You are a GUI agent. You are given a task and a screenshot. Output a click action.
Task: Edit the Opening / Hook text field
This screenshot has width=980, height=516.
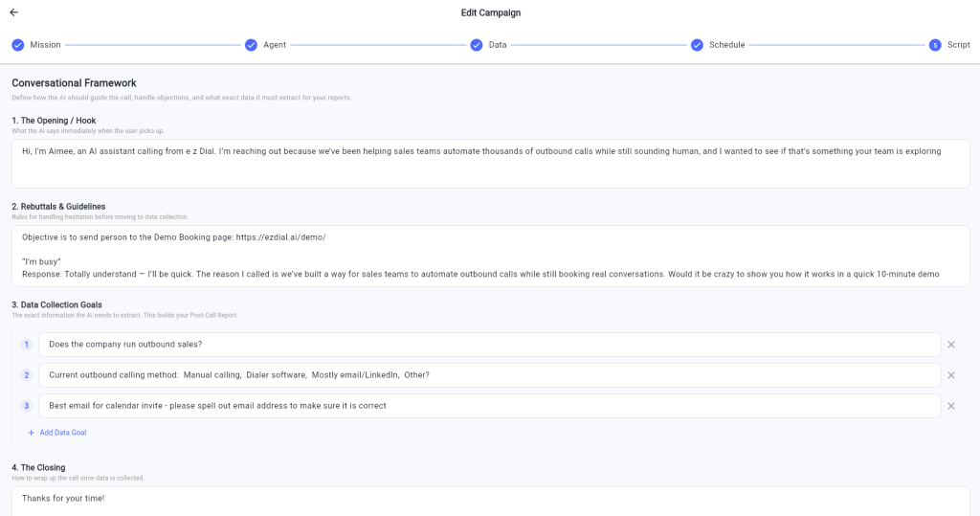(490, 164)
